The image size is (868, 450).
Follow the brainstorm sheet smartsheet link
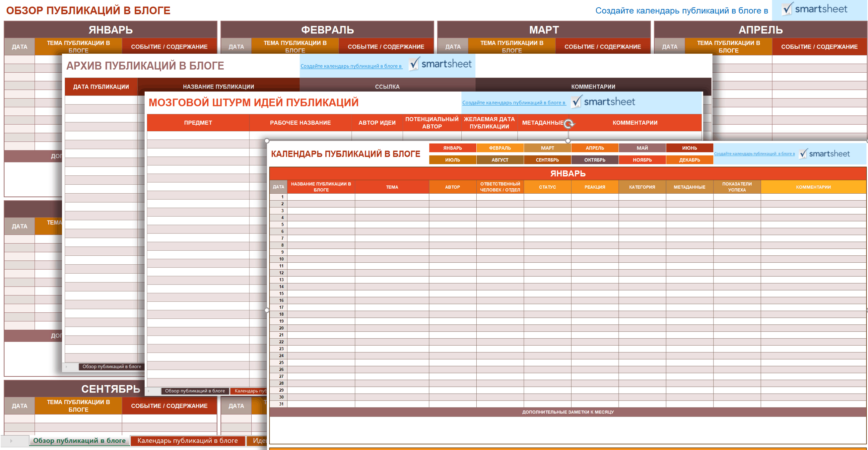(x=514, y=102)
